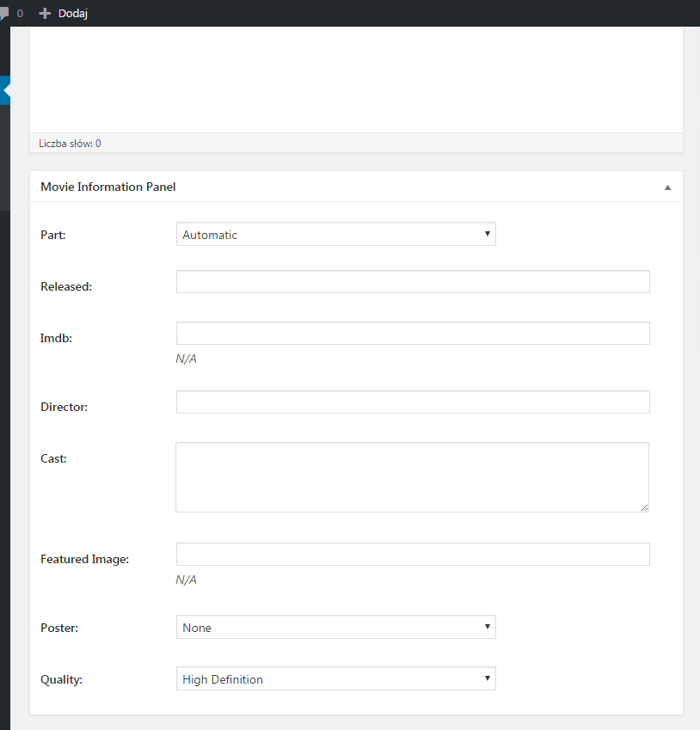700x730 pixels.
Task: Click inside the post editor content area
Action: 356,79
